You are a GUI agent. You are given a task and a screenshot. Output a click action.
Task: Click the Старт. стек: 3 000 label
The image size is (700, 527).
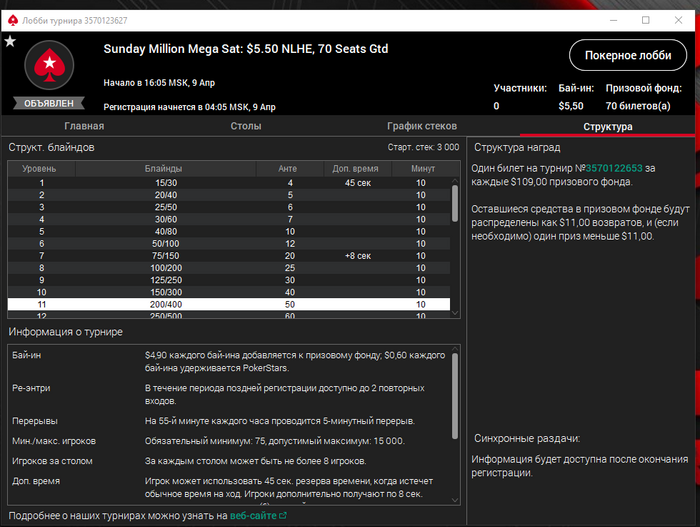click(423, 147)
